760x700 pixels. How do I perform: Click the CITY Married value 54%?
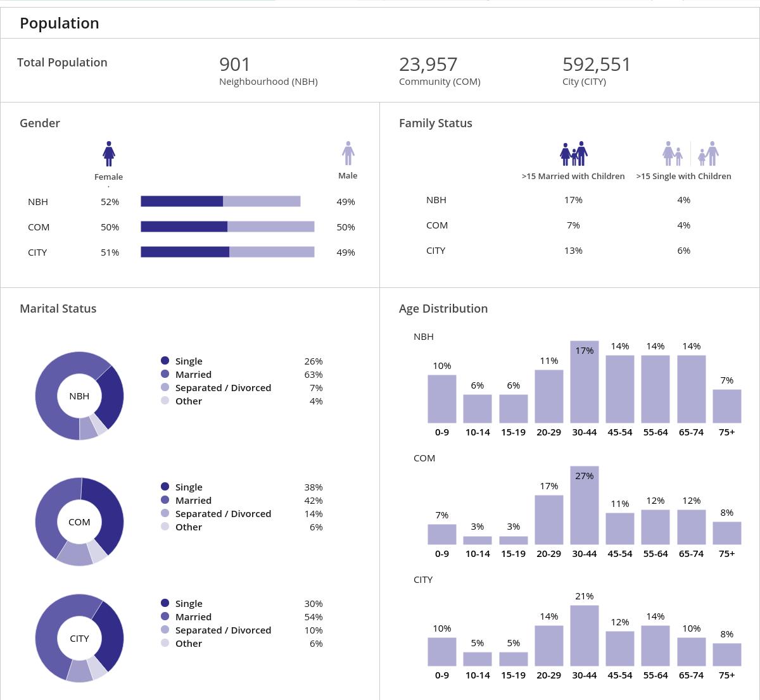click(x=313, y=617)
